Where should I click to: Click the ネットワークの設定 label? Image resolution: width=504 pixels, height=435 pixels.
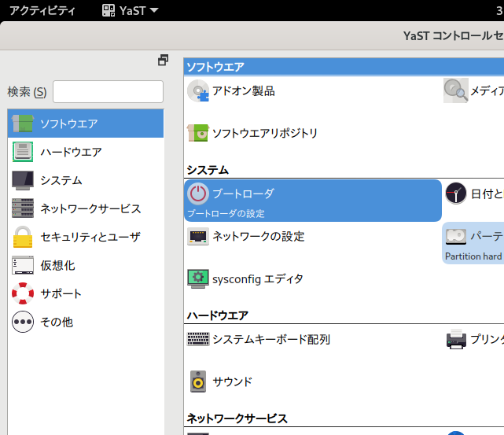tap(259, 236)
